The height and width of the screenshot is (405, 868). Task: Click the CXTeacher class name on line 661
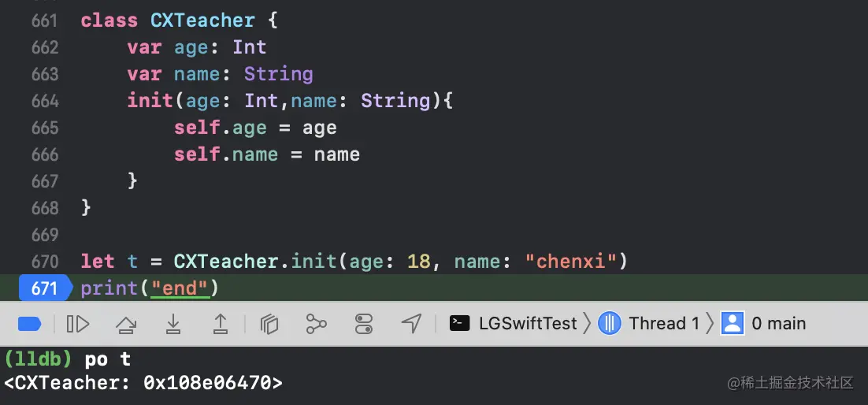pos(202,20)
